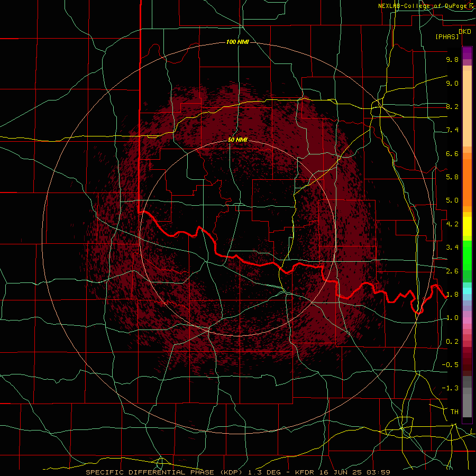
Task: Click the 0.2 legend value
Action: [452, 342]
